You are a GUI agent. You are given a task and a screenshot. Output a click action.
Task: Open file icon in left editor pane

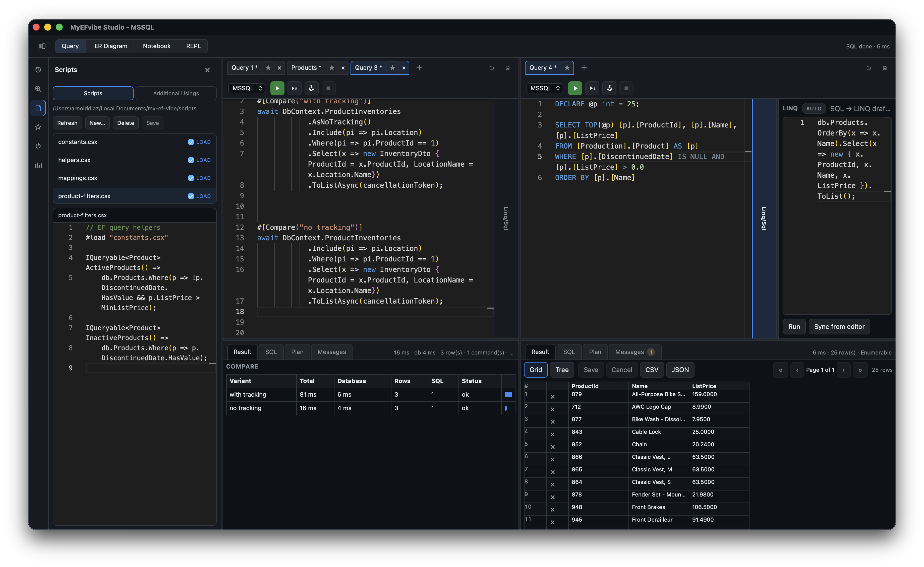click(491, 68)
